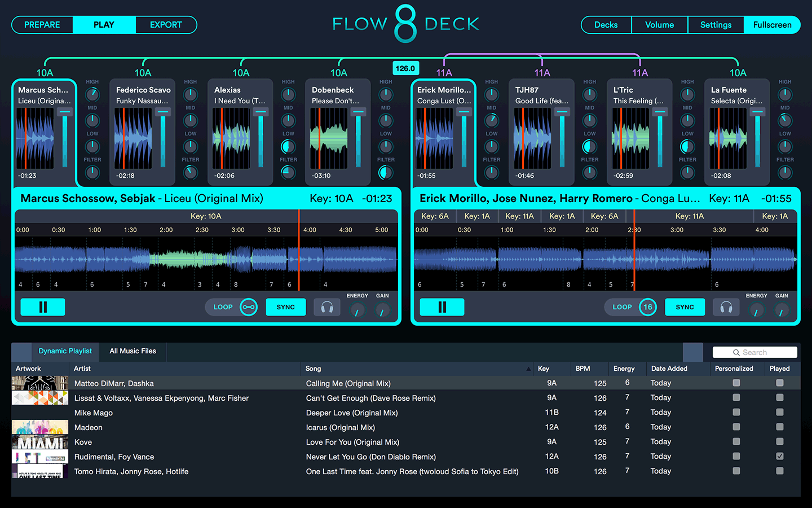Click the GAIN knob on the left deck
This screenshot has height=508, width=812.
pyautogui.click(x=382, y=310)
